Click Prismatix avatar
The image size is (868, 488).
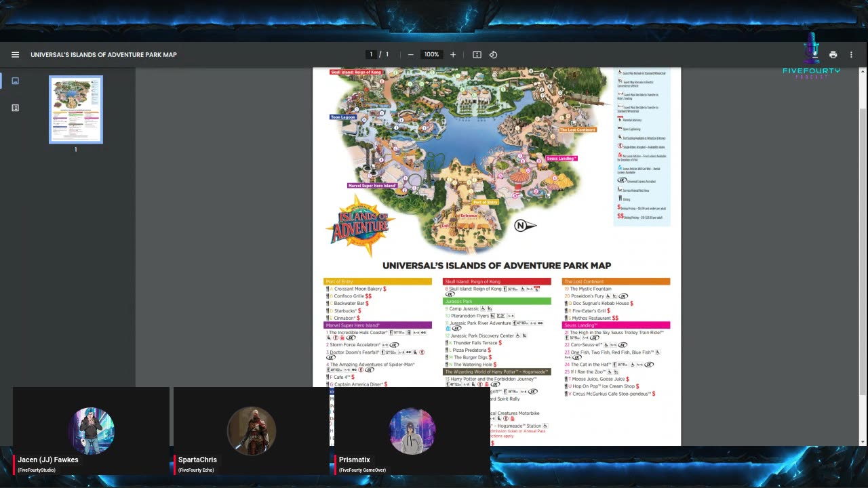412,431
